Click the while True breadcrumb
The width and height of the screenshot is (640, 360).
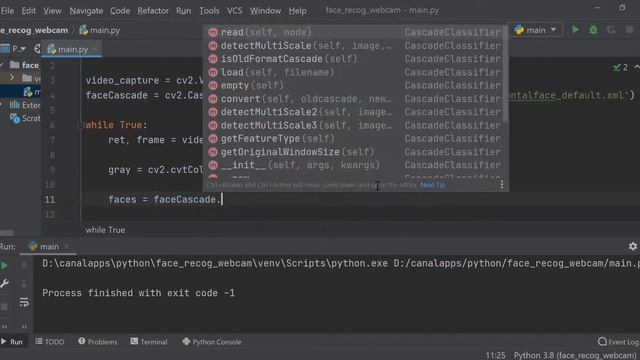tap(105, 230)
